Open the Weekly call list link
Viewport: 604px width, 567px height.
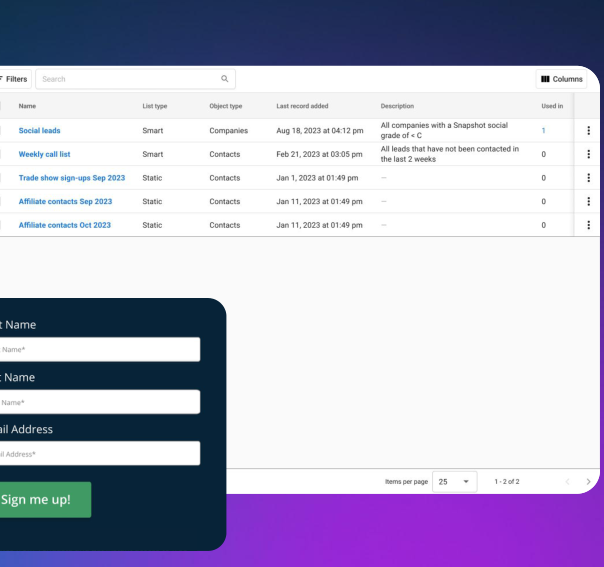coord(44,154)
